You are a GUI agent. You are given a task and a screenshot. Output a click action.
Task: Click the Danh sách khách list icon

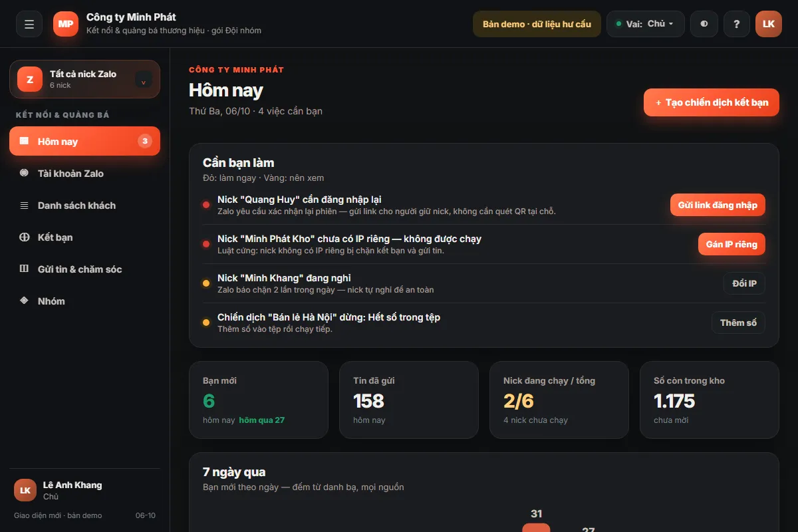(x=25, y=205)
